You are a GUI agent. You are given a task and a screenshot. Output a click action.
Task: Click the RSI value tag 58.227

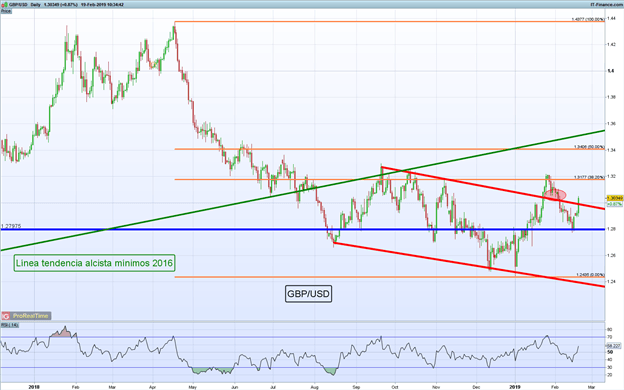click(614, 346)
